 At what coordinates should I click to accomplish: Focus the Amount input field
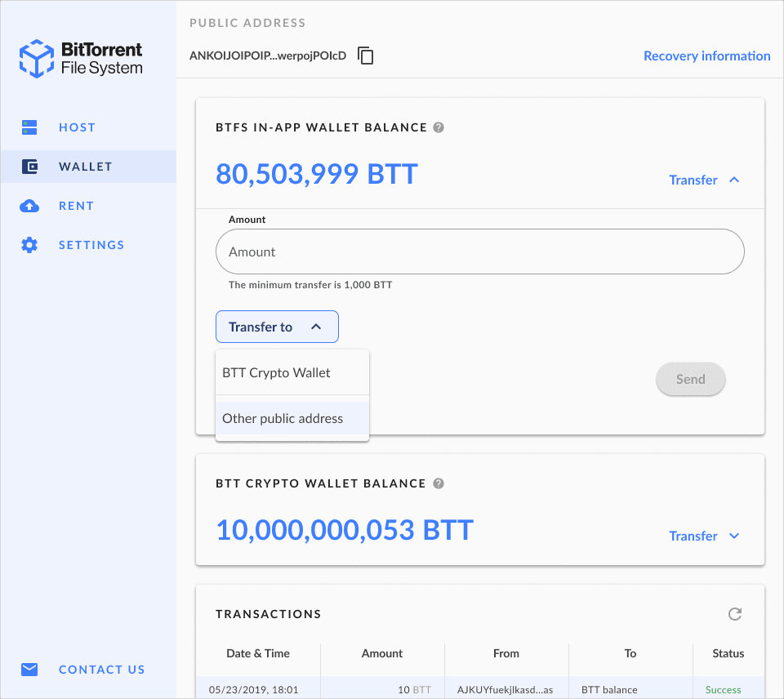click(x=480, y=252)
